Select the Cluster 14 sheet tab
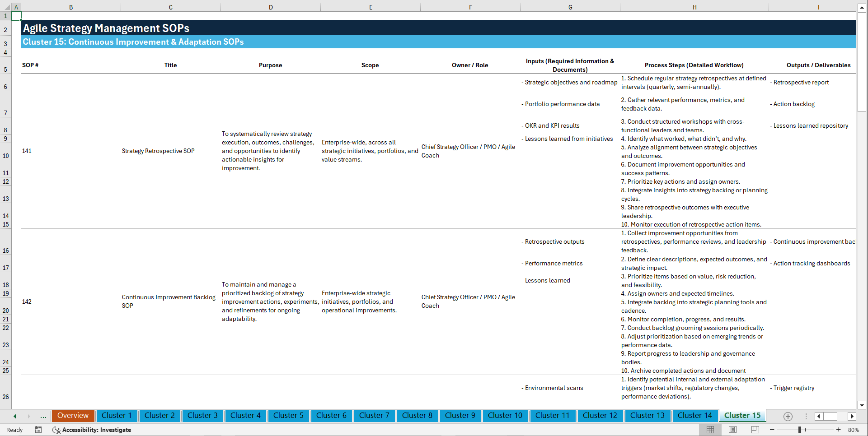This screenshot has width=868, height=436. [694, 416]
